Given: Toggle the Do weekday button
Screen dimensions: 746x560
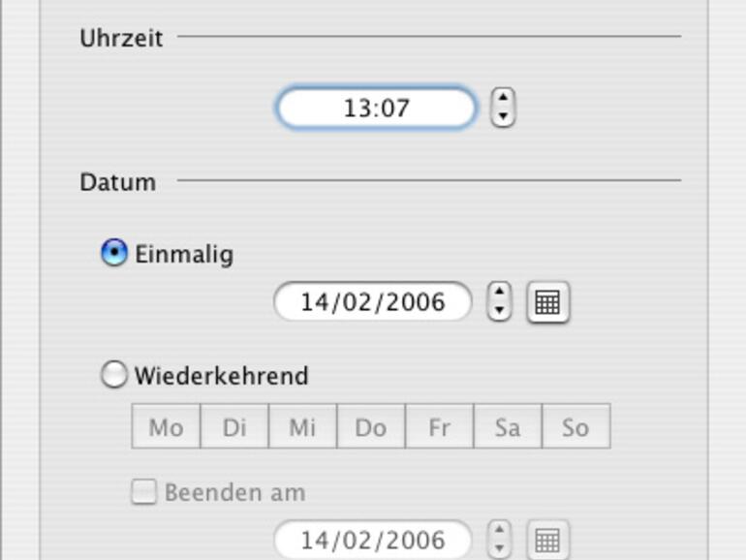Looking at the screenshot, I should [371, 426].
